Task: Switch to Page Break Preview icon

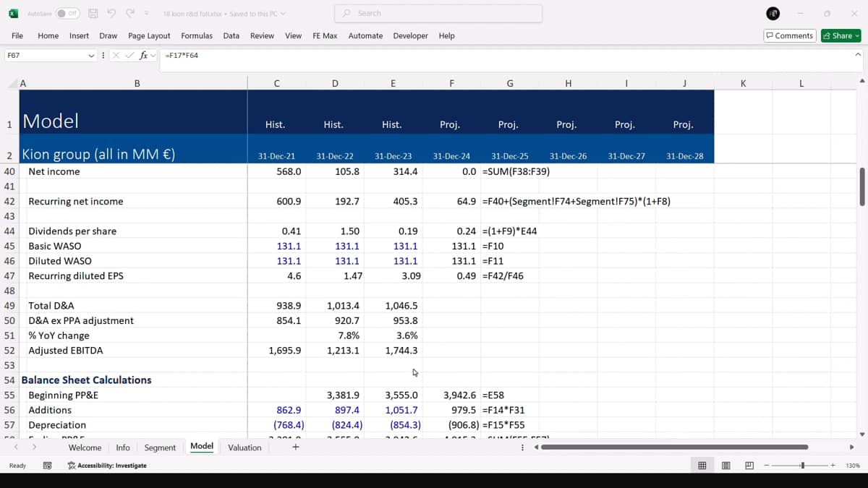Action: pos(749,466)
